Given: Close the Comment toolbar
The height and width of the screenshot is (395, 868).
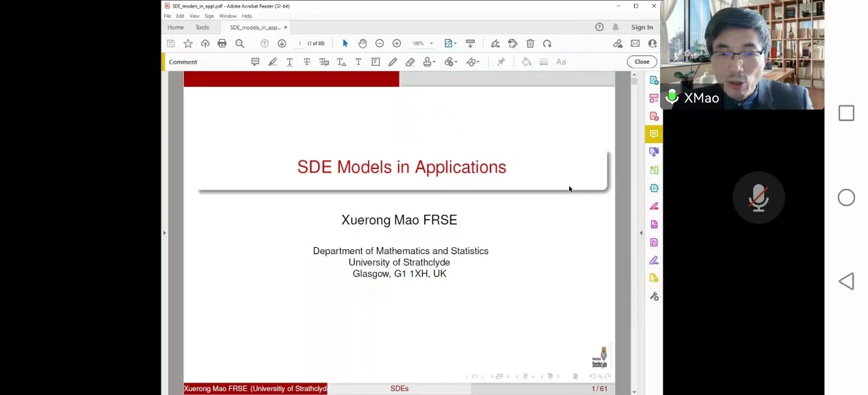Looking at the screenshot, I should click(x=642, y=62).
